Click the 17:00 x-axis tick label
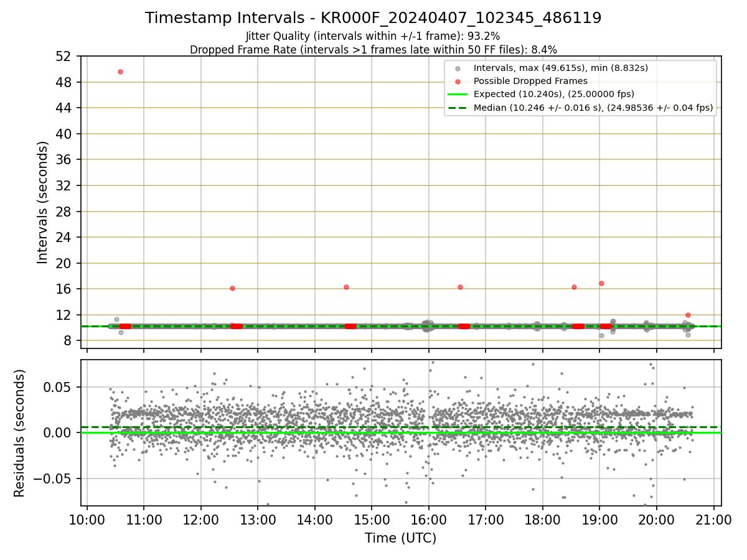This screenshot has height=560, width=747. coord(486,520)
